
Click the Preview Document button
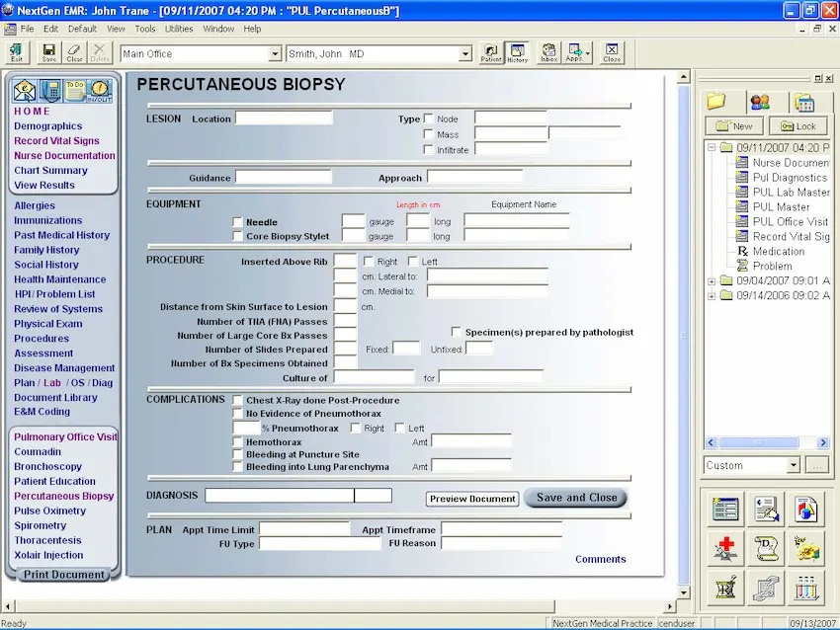[471, 499]
